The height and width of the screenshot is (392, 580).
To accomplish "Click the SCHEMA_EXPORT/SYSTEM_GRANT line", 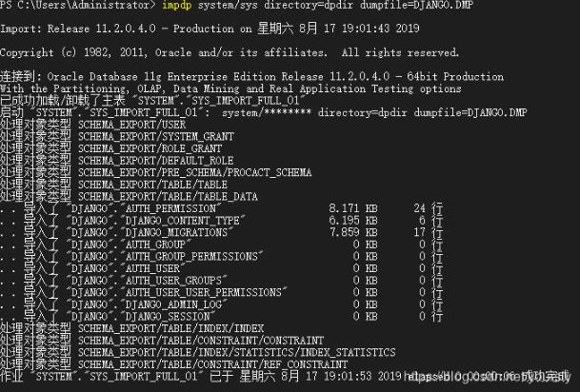I will [x=143, y=136].
